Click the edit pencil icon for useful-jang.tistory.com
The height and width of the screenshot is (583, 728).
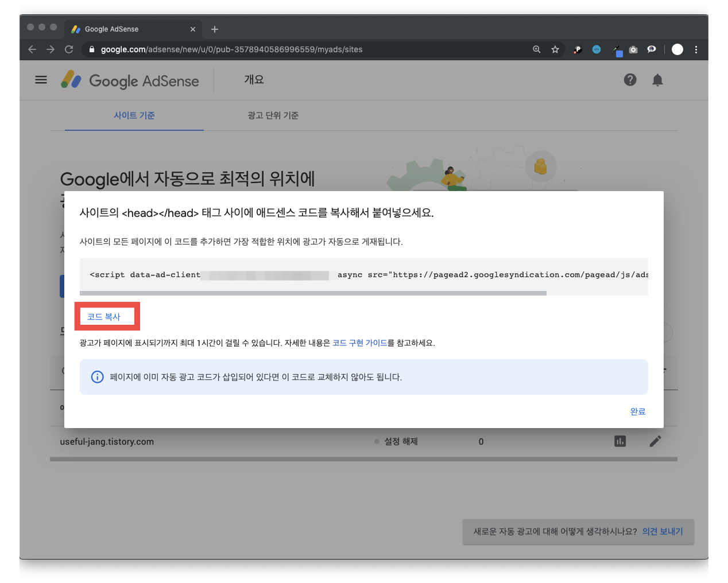tap(656, 441)
